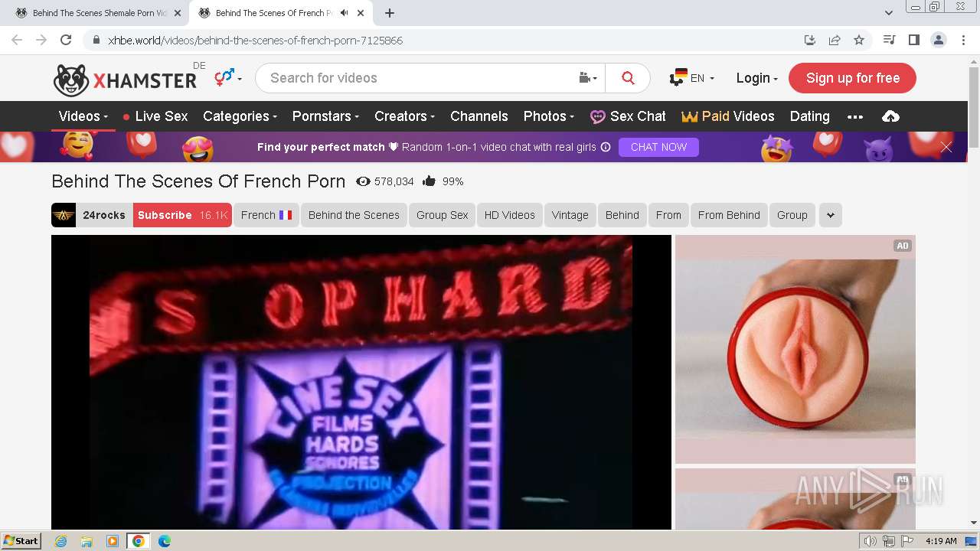Select the HD Videos tag
Screen dimensions: 980x551
coord(509,215)
